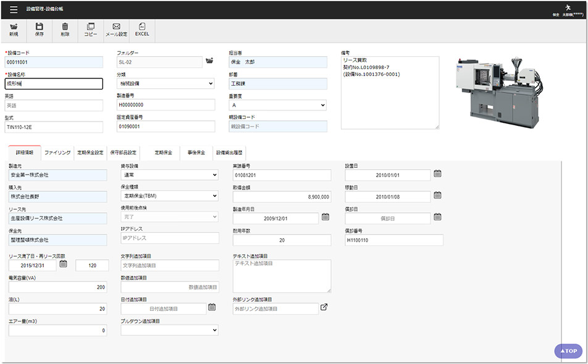The height and width of the screenshot is (364, 588).
Task: Click the injection molding machine photo
Action: 500,92
